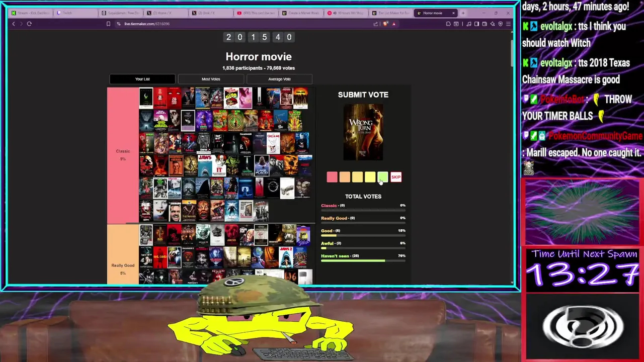644x362 pixels.
Task: Click the red Evil Dead poster
Action: click(160, 256)
